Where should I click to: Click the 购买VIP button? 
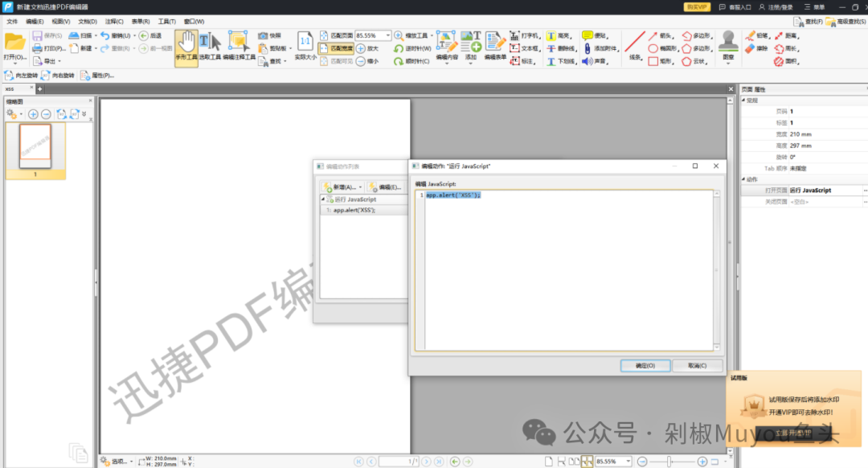(696, 7)
